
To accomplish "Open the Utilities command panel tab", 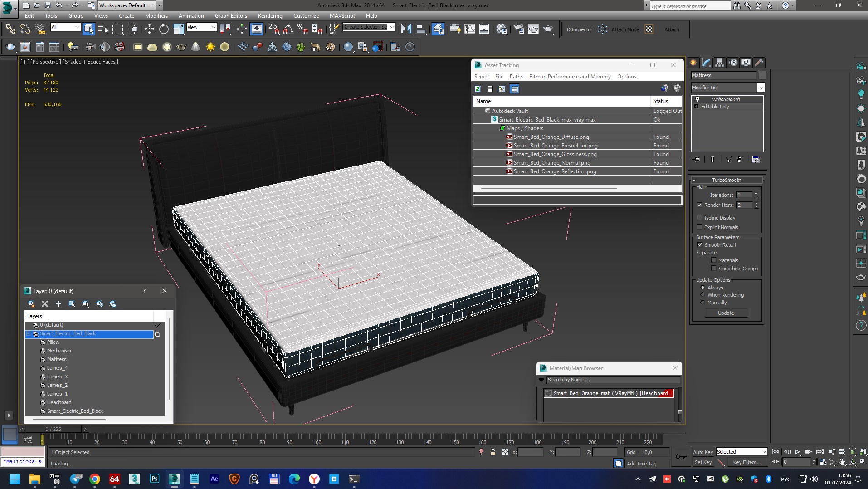I will click(759, 63).
